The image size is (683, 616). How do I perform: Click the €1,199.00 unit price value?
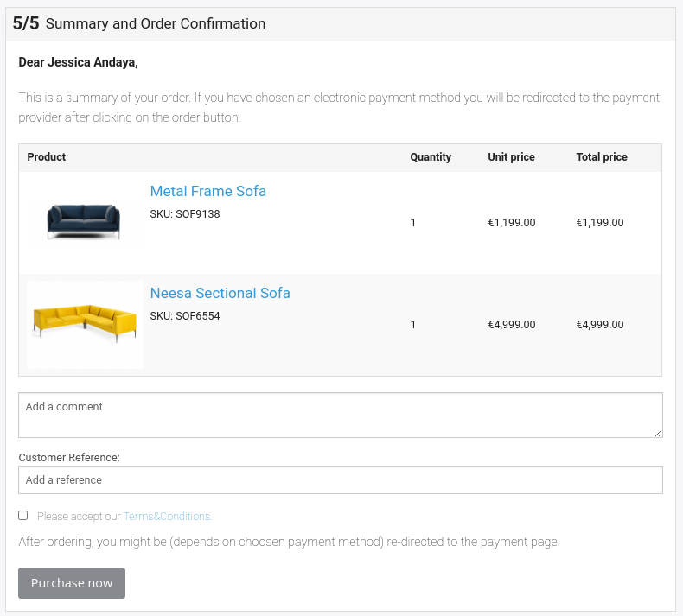tap(511, 223)
